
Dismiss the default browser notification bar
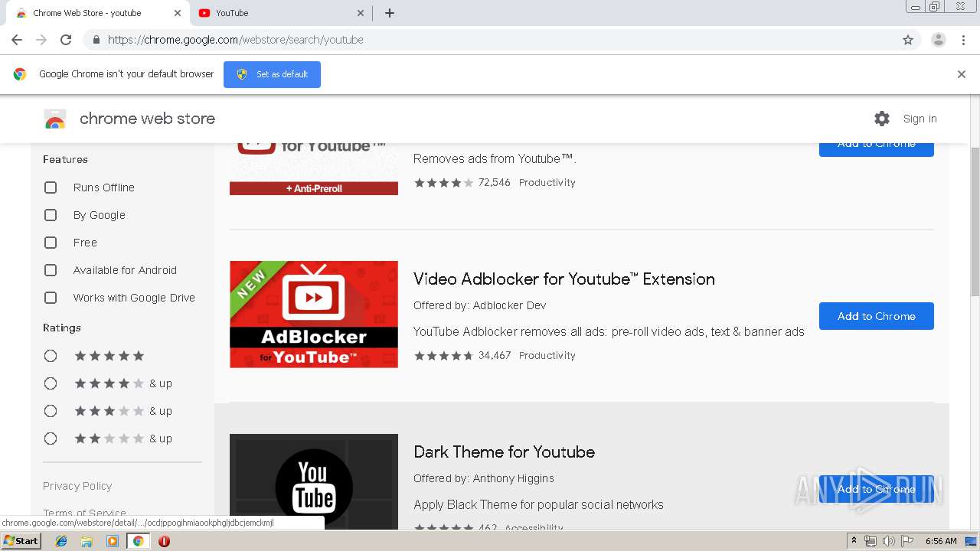click(962, 74)
